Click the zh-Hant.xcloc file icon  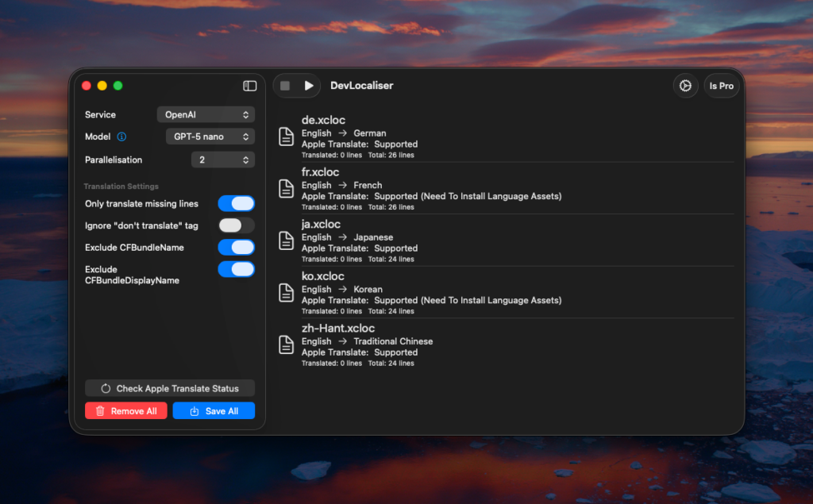pyautogui.click(x=286, y=344)
